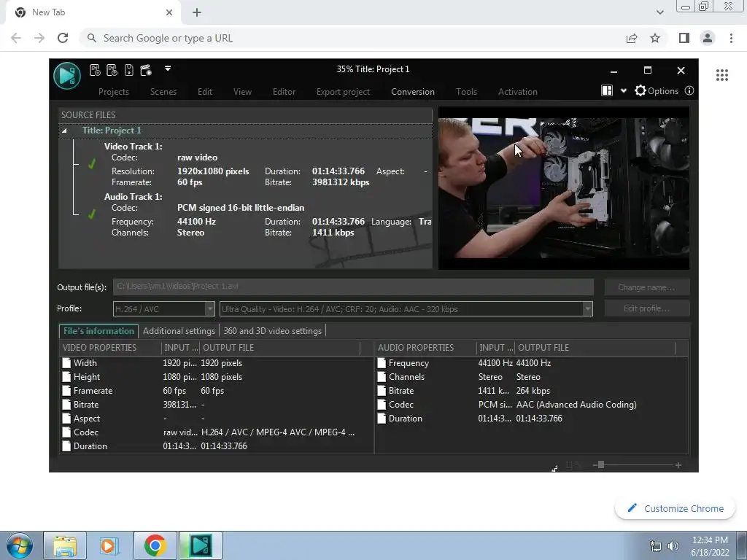Open the Ultra Quality preset dropdown
The image size is (747, 560).
point(406,308)
